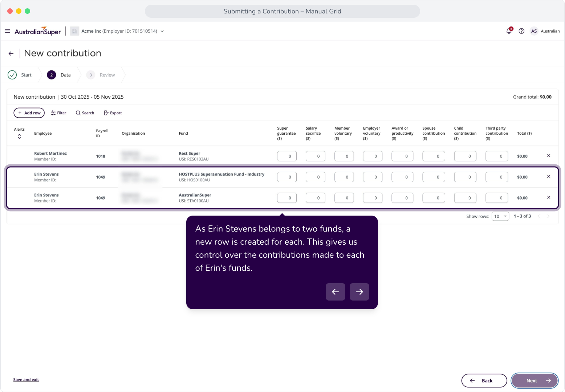This screenshot has width=565, height=392.
Task: Click Employer voluntary field for Robert Martinez
Action: pyautogui.click(x=373, y=156)
